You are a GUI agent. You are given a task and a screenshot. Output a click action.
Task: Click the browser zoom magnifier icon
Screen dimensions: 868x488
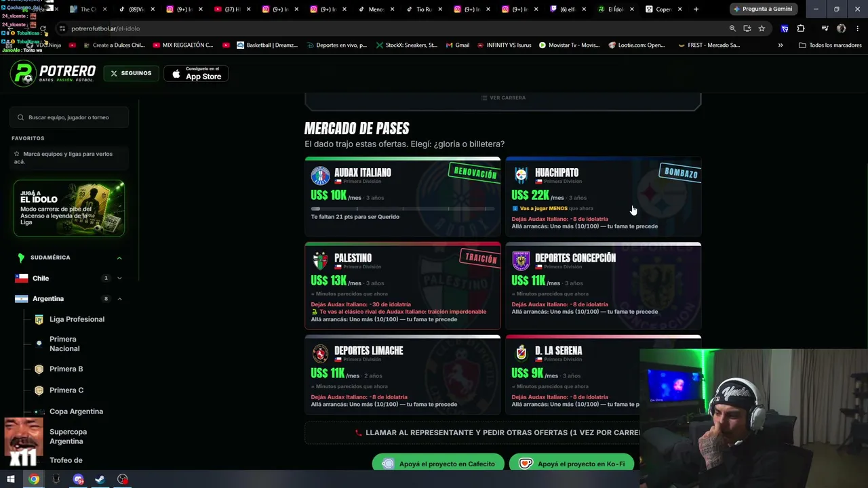732,28
